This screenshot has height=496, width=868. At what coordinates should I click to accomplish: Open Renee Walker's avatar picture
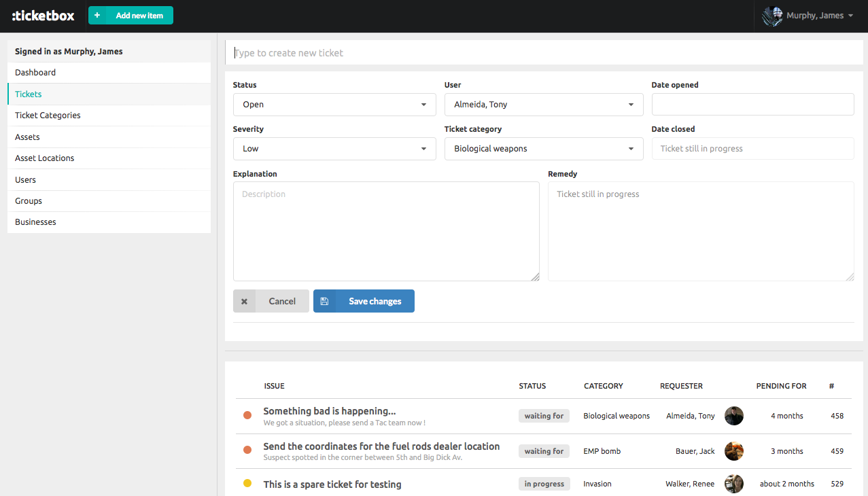[734, 484]
